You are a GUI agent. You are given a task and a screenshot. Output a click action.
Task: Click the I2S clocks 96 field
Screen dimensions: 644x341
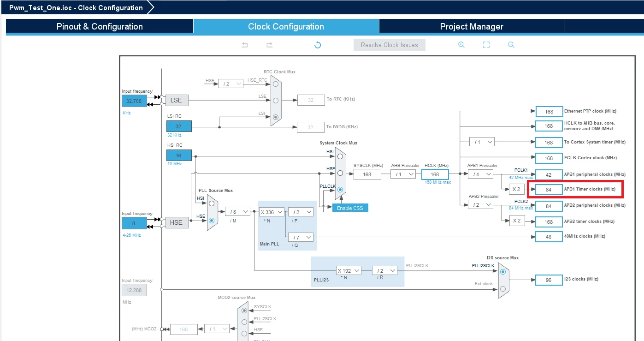549,280
